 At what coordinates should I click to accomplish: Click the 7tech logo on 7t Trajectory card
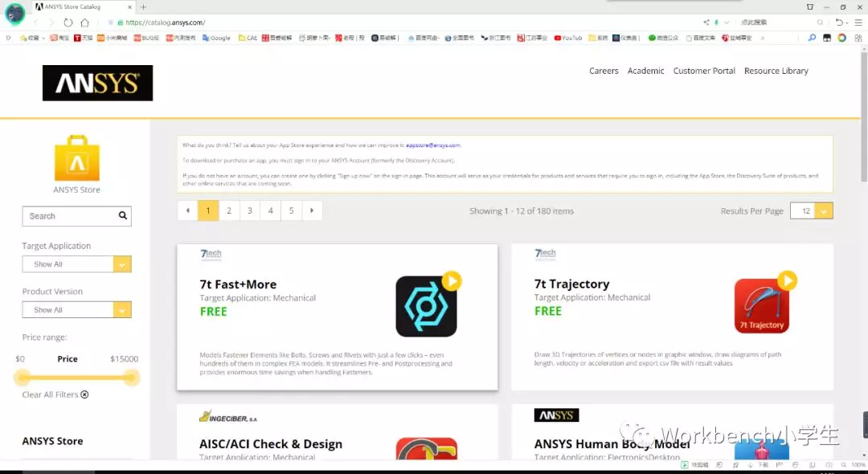(545, 253)
